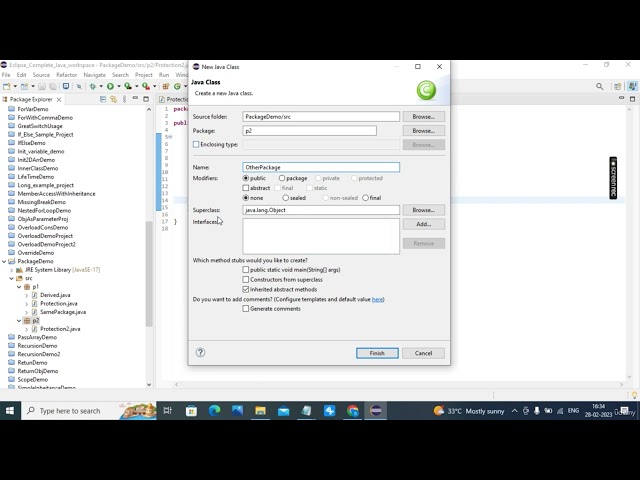Click the Coverage run icon
The image size is (640, 480).
coord(128,86)
